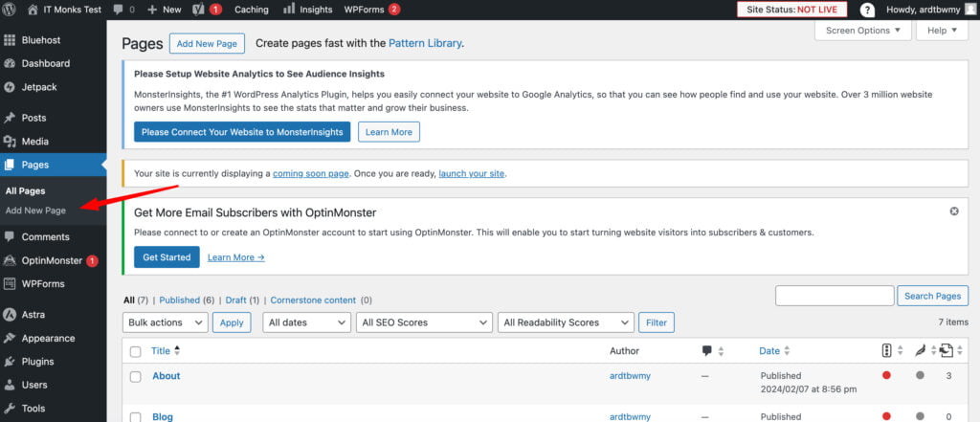Click the question mark help icon

click(x=867, y=10)
